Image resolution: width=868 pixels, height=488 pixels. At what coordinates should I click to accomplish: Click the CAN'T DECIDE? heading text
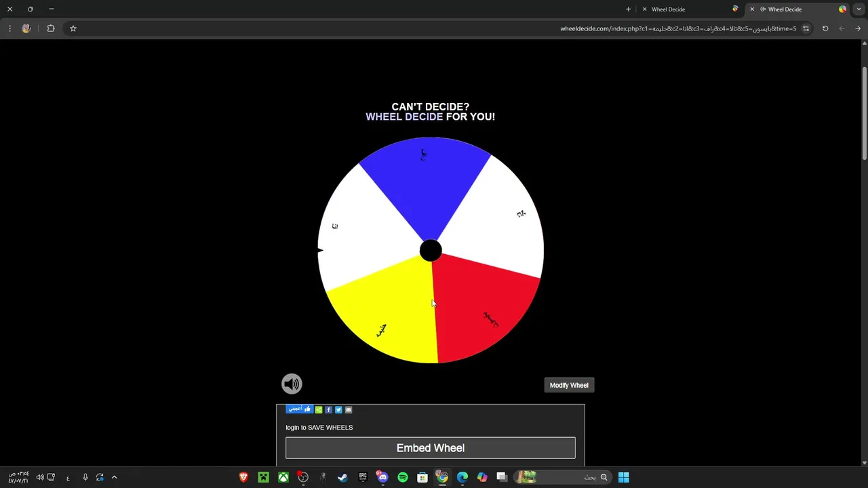coord(431,106)
